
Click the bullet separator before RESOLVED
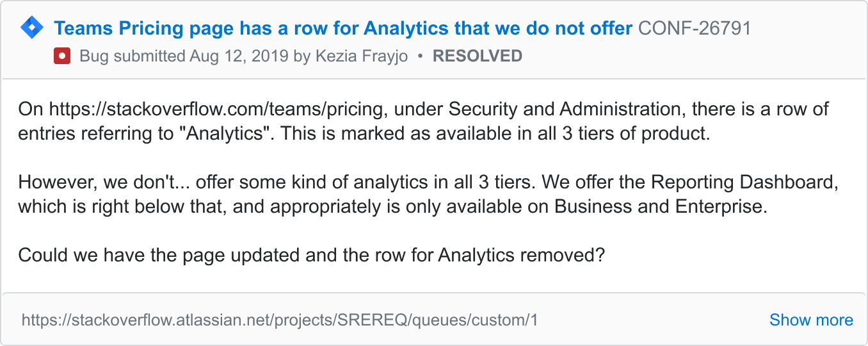(420, 56)
